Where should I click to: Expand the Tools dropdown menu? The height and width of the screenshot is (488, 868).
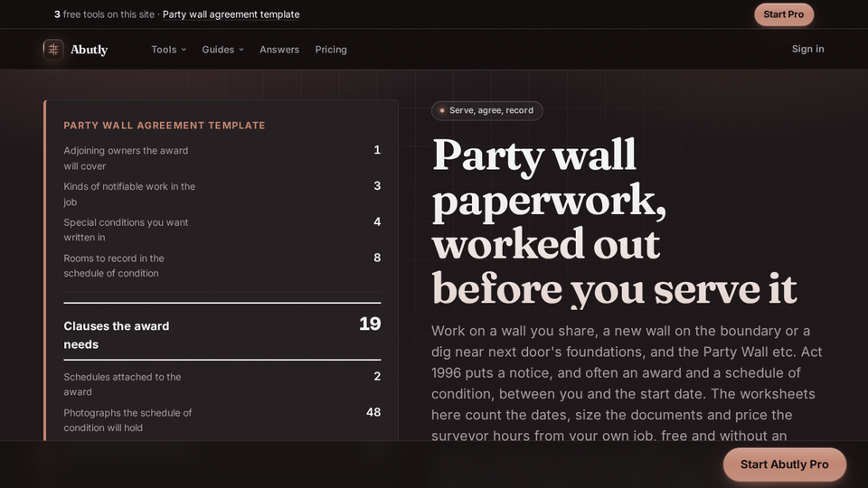(x=169, y=49)
